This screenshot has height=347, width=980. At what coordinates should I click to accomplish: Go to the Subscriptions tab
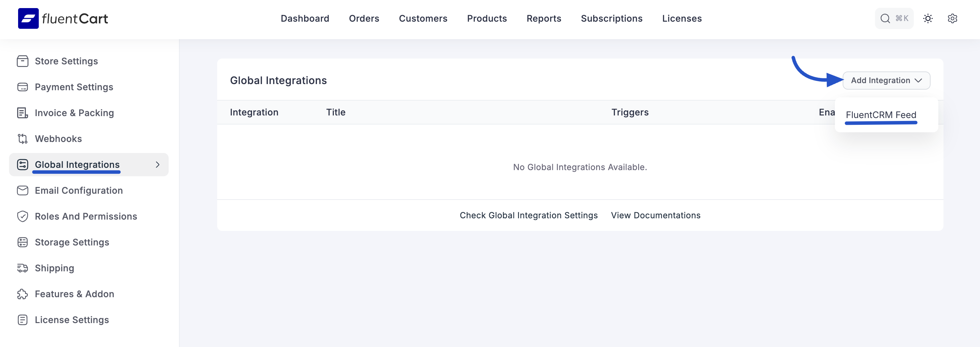(611, 18)
